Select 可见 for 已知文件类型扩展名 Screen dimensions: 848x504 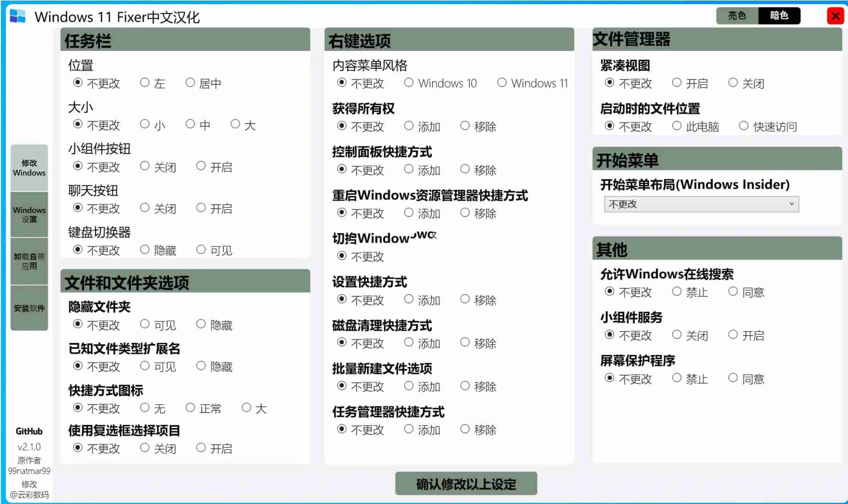pos(158,366)
